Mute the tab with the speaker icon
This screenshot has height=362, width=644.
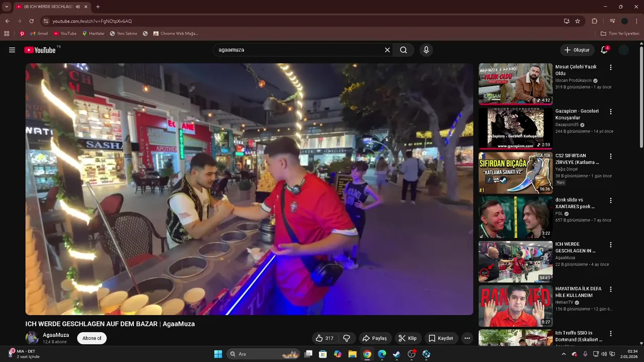click(x=78, y=7)
